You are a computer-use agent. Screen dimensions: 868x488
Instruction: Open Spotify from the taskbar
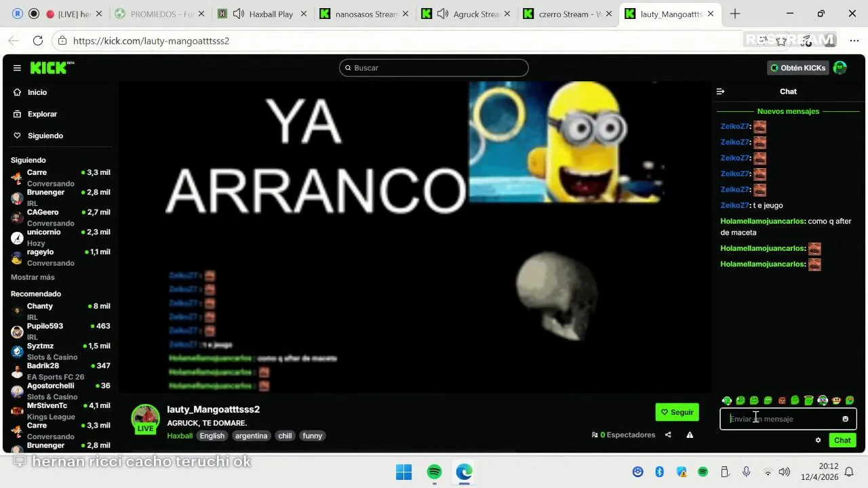point(434,472)
